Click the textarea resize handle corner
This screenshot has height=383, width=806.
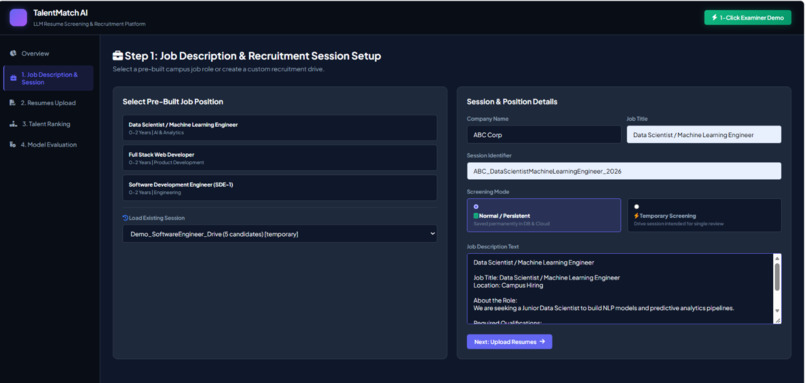(777, 320)
